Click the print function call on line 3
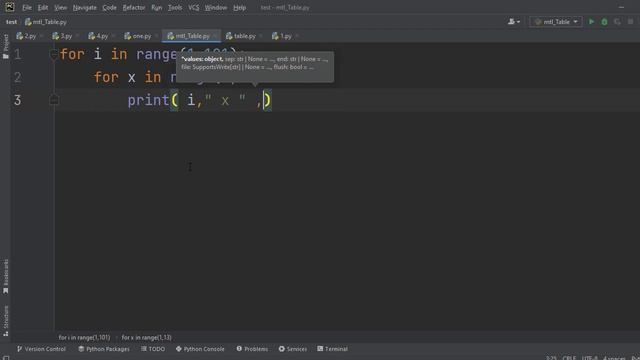The height and width of the screenshot is (360, 640). pos(148,100)
